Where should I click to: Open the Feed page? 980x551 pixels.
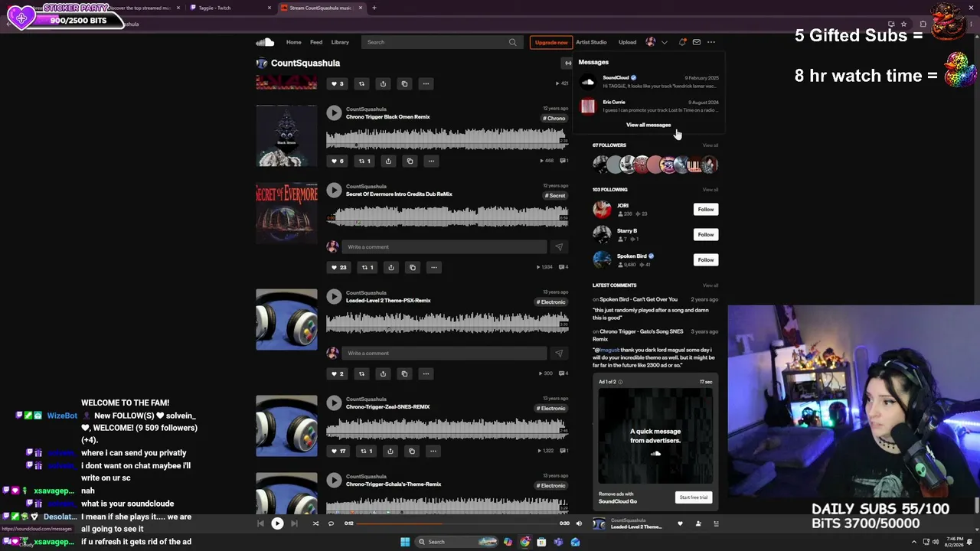(316, 42)
